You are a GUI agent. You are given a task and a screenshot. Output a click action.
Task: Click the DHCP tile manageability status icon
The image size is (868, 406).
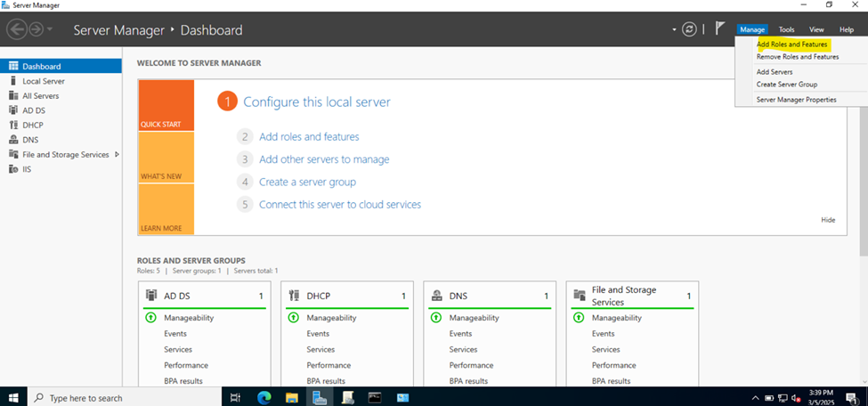click(293, 318)
